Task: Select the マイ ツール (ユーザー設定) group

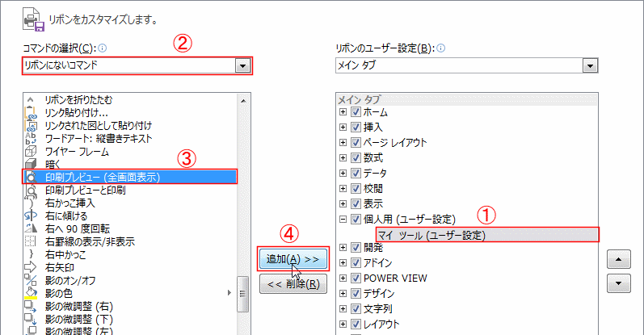Action: 487,235
